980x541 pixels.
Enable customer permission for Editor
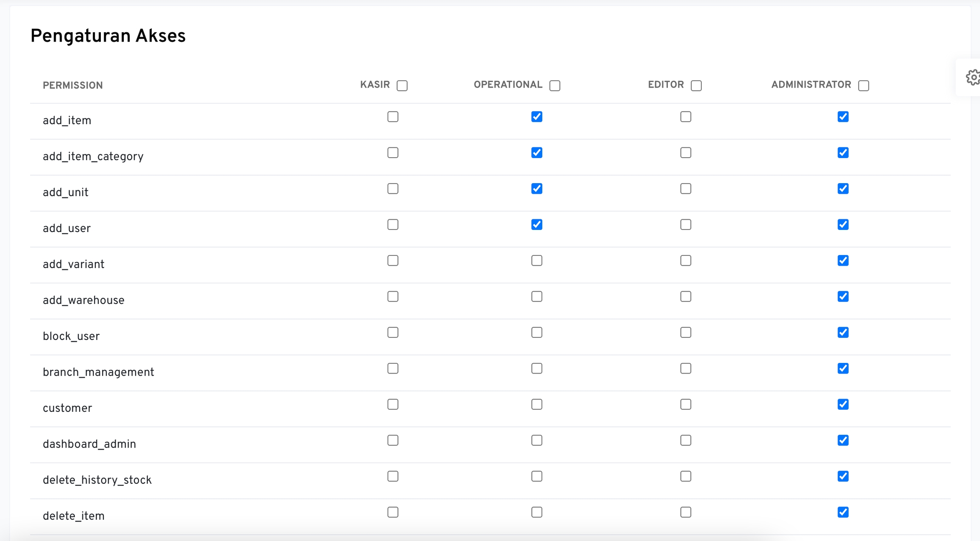coord(686,404)
